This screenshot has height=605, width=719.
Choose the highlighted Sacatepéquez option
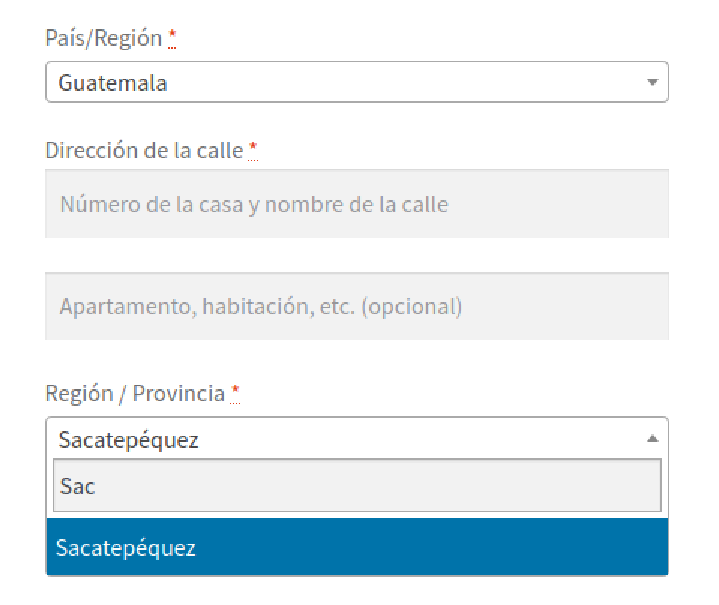click(357, 547)
